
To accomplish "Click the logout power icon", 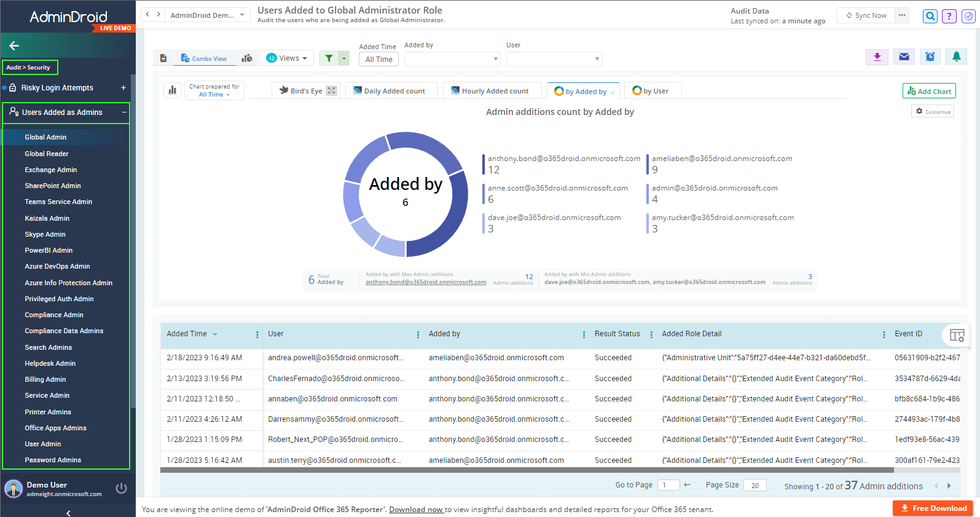I will click(x=122, y=489).
